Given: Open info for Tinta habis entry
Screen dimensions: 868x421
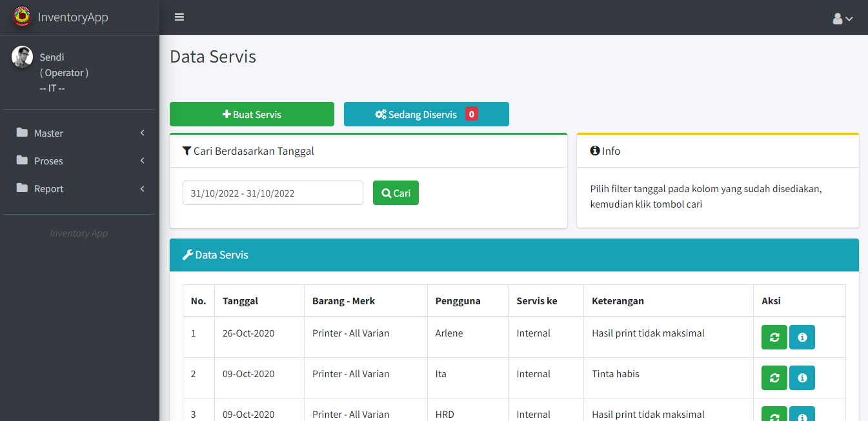Looking at the screenshot, I should (x=802, y=378).
